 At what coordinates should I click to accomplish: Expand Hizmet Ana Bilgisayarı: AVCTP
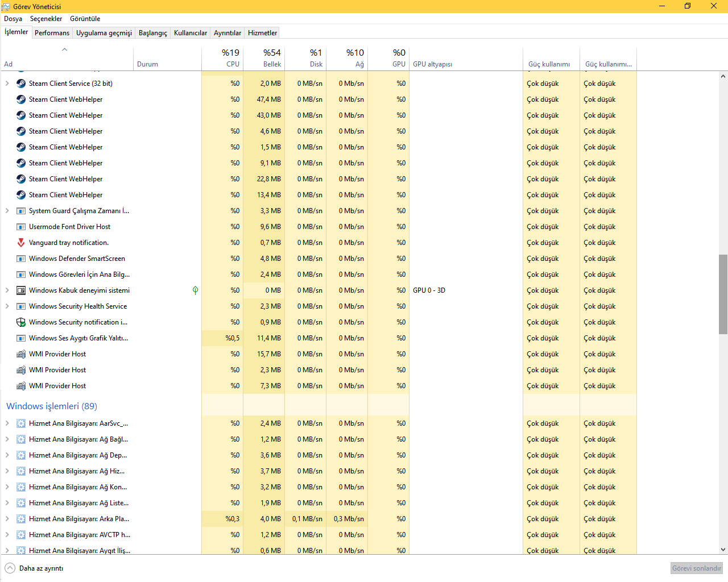pos(7,535)
